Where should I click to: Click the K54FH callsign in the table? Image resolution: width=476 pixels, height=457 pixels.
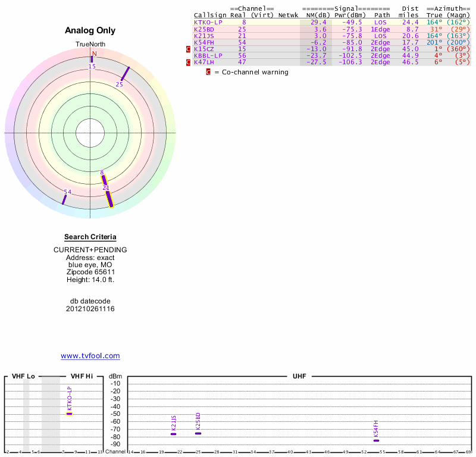coord(204,42)
